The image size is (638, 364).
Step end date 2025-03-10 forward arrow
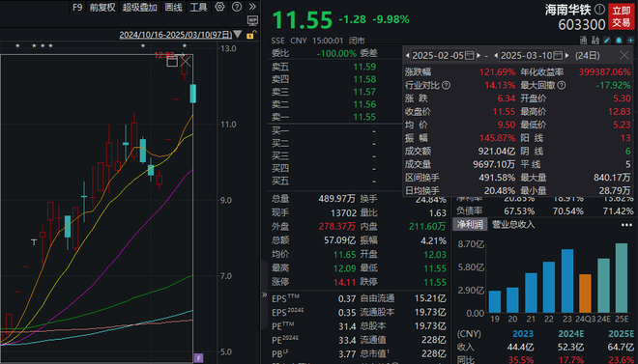click(567, 55)
